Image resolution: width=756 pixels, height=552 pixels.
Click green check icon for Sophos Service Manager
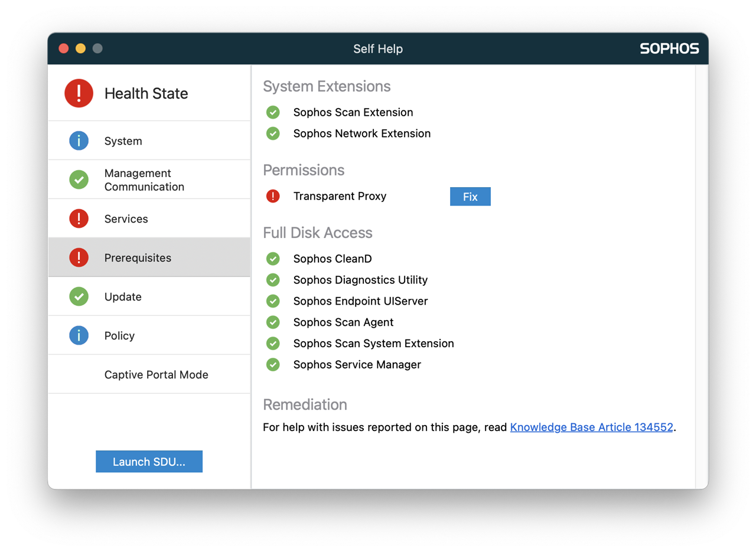[x=273, y=365]
